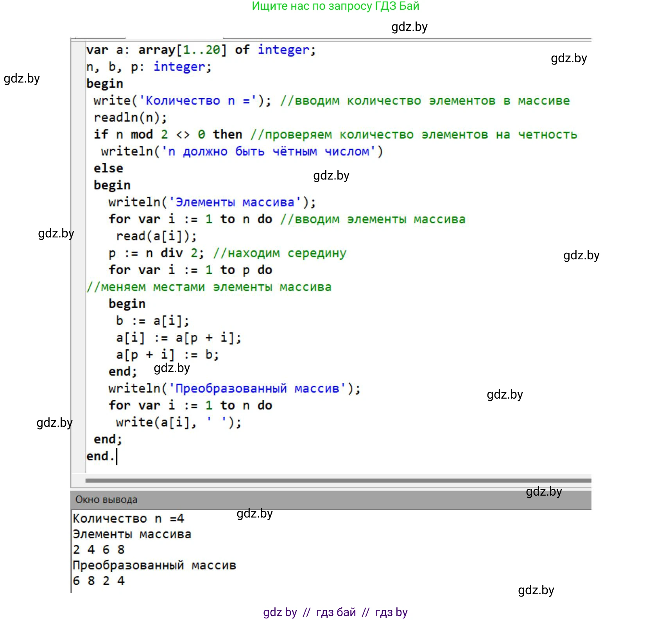The height and width of the screenshot is (620, 672).
Task: Select the "Окно вывода" output panel header
Action: click(x=106, y=500)
